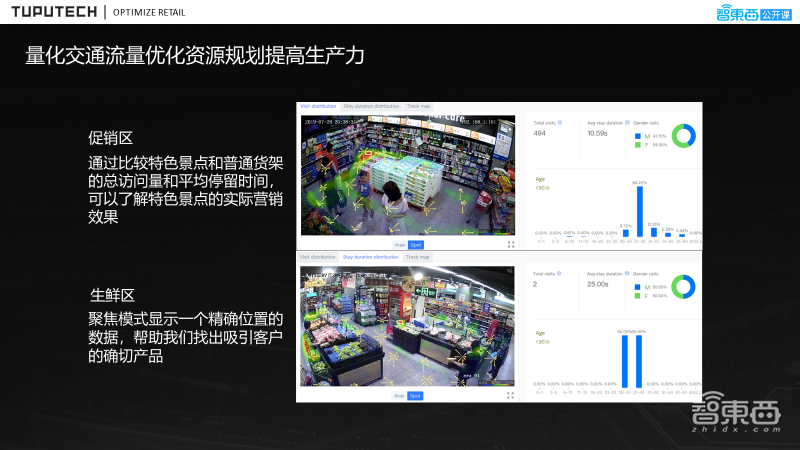Expand promotion-zone camera view to fullscreen
Image resolution: width=800 pixels, height=450 pixels.
(x=511, y=245)
